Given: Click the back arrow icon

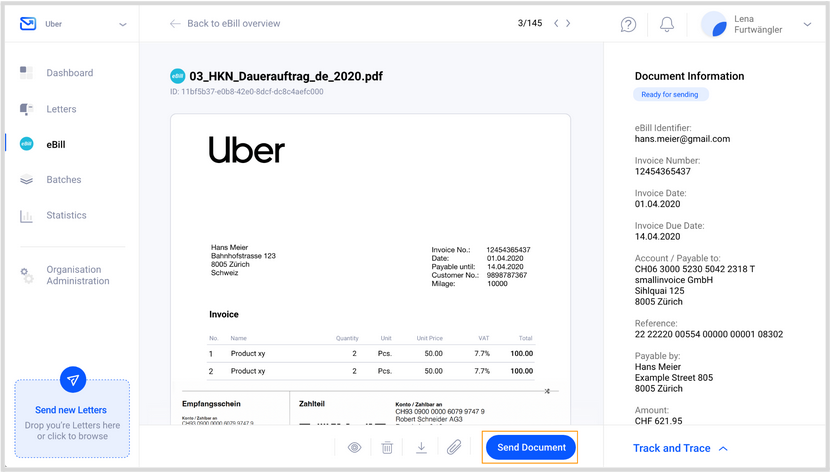Looking at the screenshot, I should click(175, 23).
